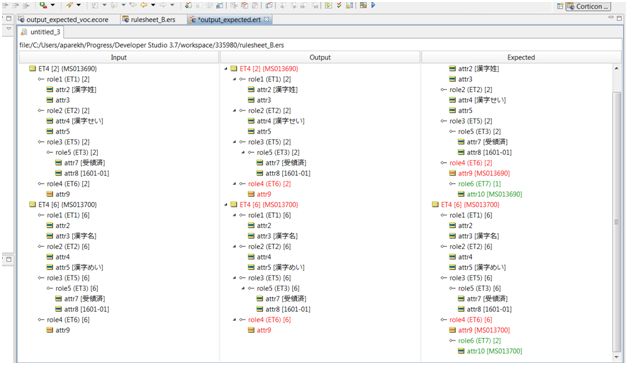Click the blue play Run Test icon
628x365 pixels.
(373, 5)
